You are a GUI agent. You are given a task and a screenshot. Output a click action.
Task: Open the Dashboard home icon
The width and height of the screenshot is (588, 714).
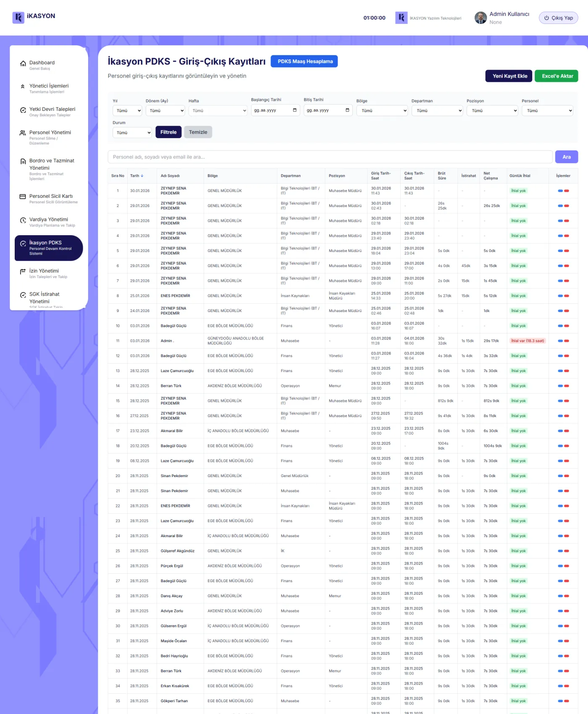[23, 63]
